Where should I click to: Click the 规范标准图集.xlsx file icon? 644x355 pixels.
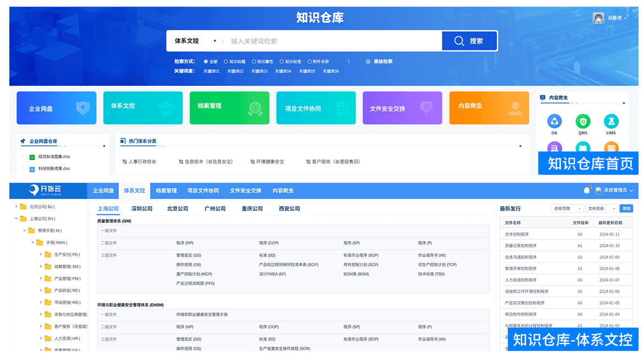click(x=32, y=157)
